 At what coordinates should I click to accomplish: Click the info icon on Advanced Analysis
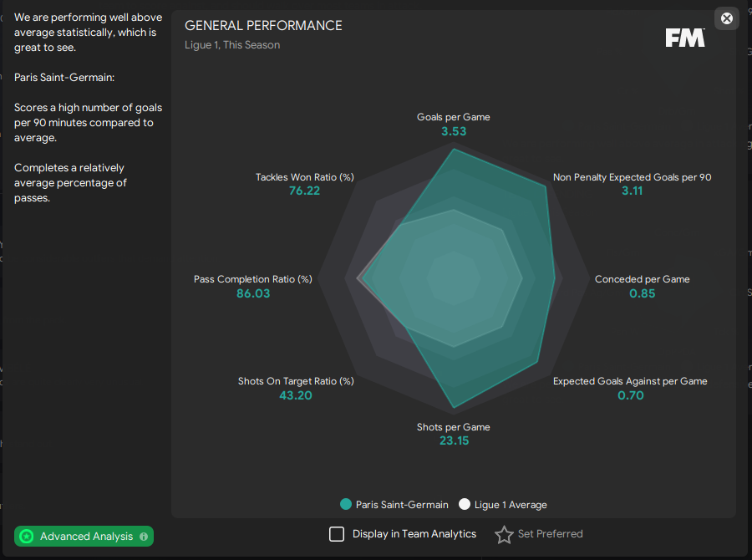point(144,537)
